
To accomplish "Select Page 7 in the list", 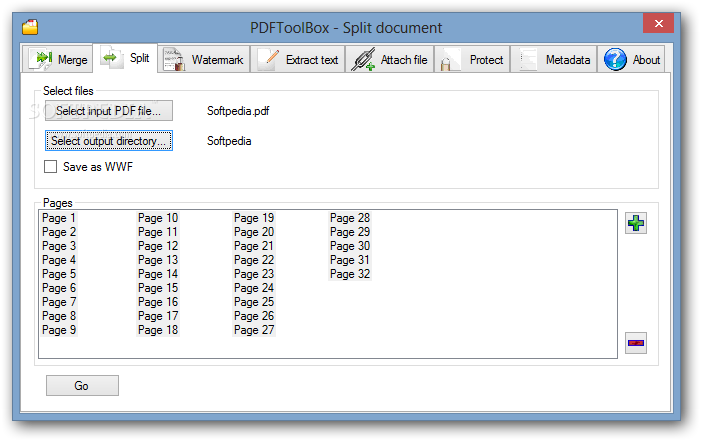I will [x=59, y=302].
